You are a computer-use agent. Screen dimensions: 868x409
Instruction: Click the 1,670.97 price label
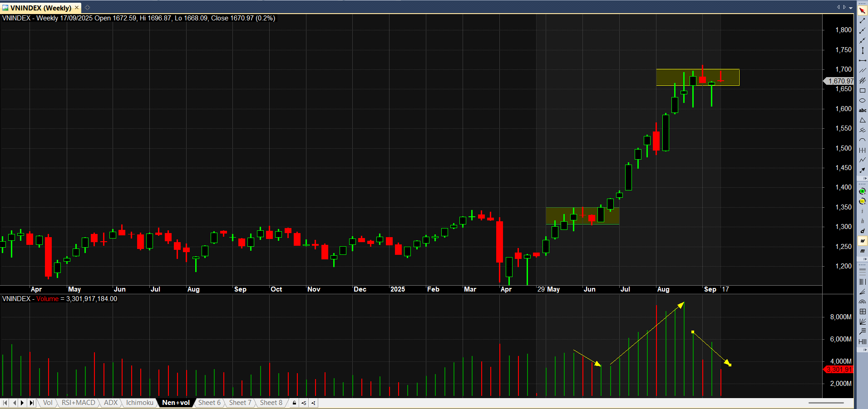click(839, 81)
